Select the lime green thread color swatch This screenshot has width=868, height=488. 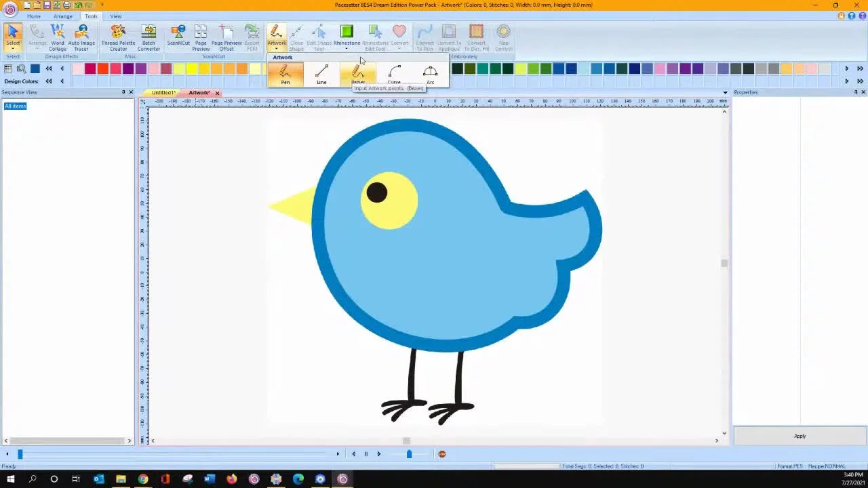[534, 68]
